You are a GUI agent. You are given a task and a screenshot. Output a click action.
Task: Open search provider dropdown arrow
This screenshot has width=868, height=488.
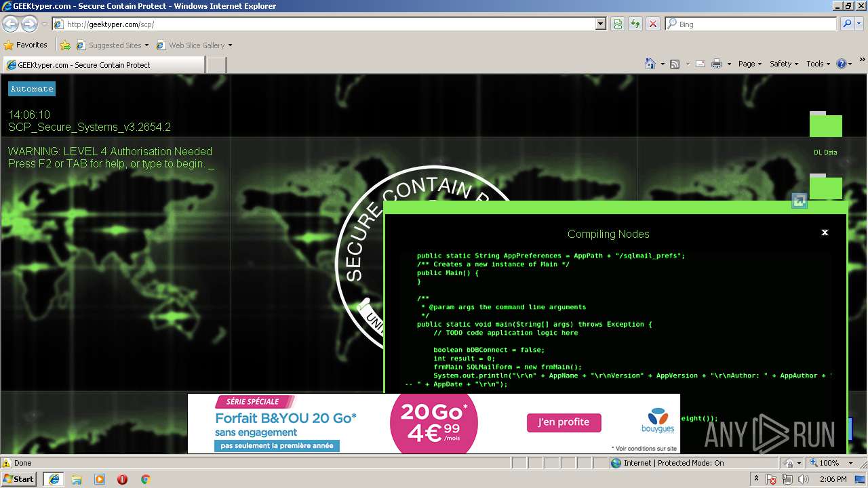pos(859,24)
